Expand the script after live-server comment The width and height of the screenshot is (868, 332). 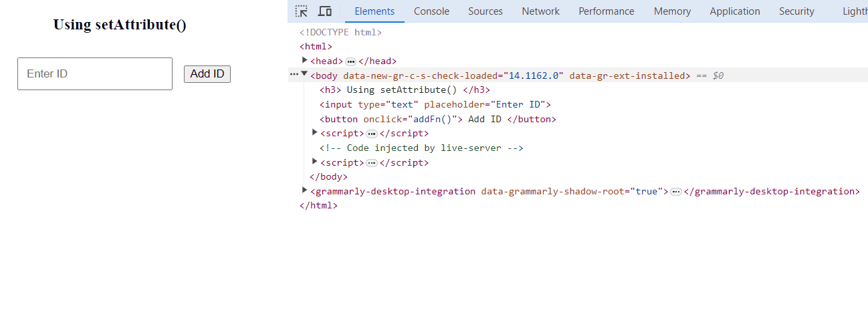point(315,162)
